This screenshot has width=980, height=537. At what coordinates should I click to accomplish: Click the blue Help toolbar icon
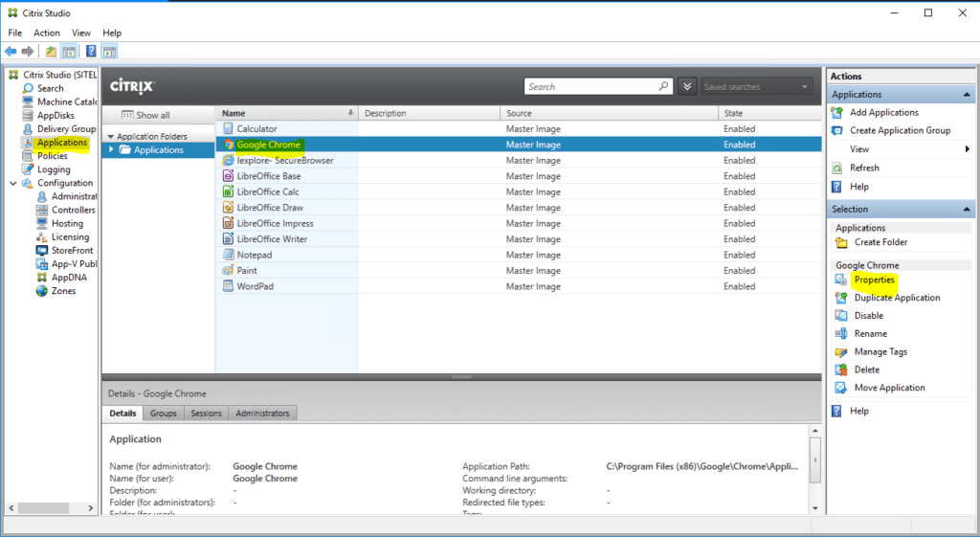(91, 52)
